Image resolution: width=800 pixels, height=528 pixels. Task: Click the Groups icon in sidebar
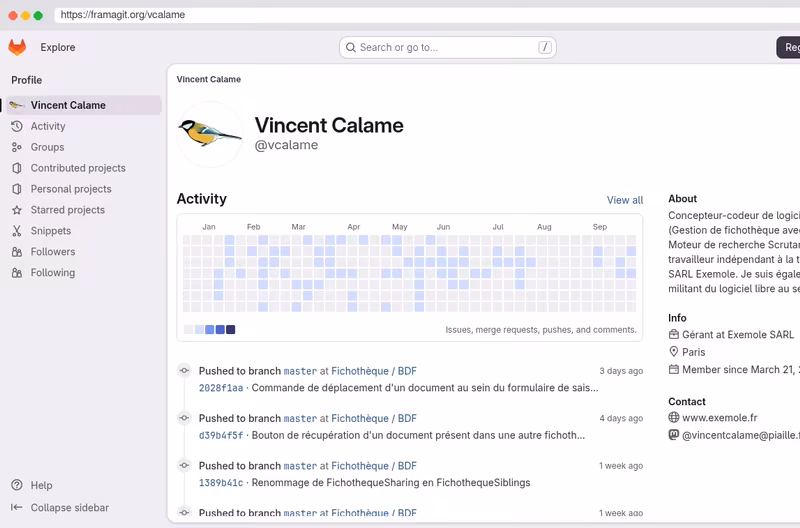pyautogui.click(x=17, y=147)
